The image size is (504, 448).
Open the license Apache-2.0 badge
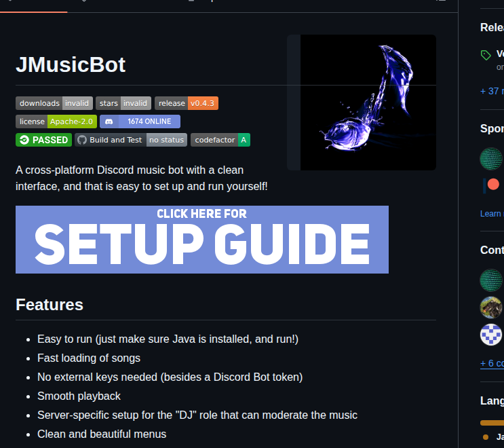click(56, 122)
